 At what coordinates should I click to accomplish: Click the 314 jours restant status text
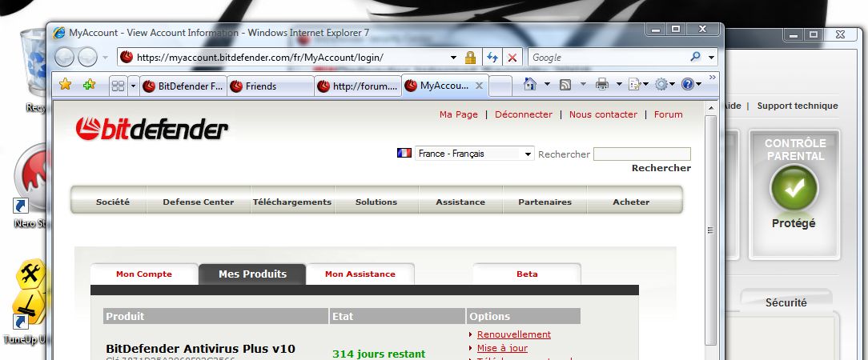(379, 354)
